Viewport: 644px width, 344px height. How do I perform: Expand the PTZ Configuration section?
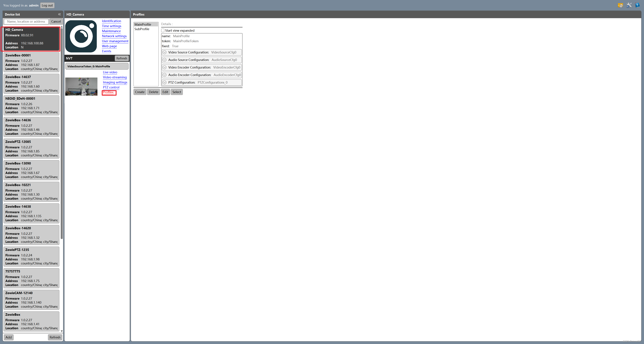(165, 82)
